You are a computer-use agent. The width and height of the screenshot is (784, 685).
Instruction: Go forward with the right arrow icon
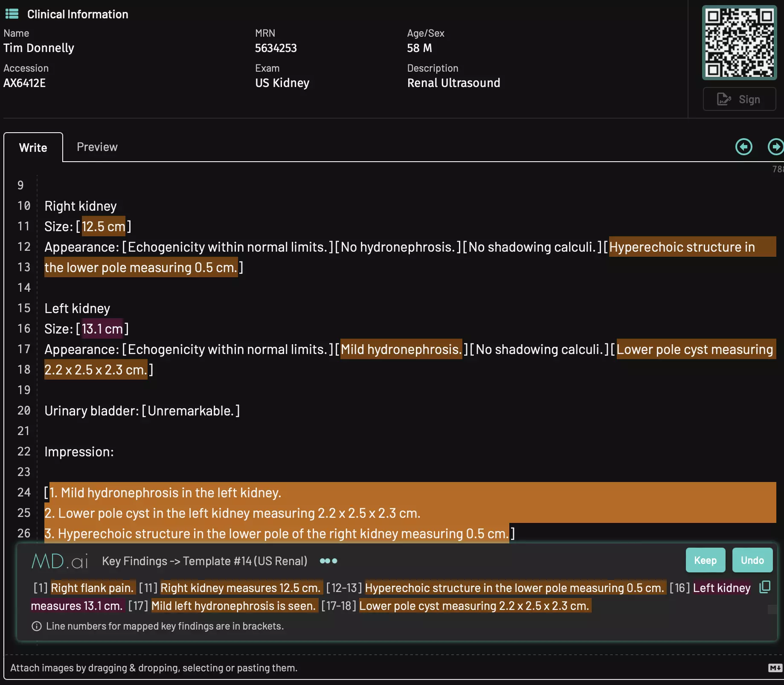[775, 147]
